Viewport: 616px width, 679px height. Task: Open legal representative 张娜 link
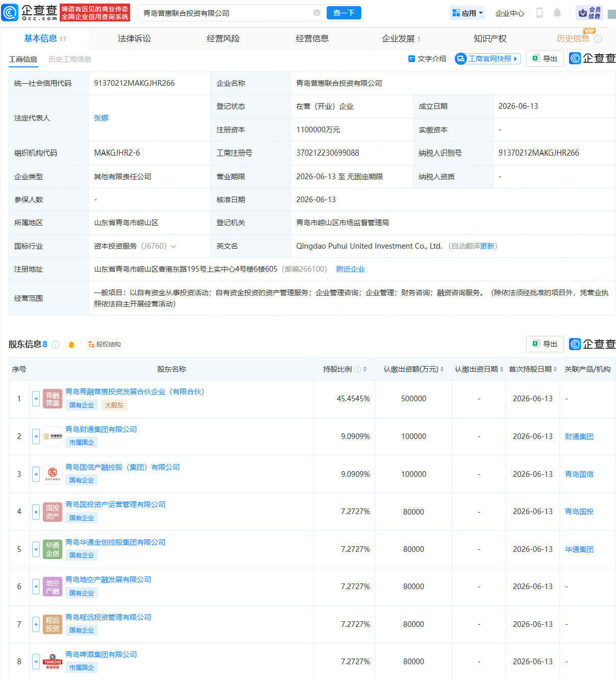(101, 118)
